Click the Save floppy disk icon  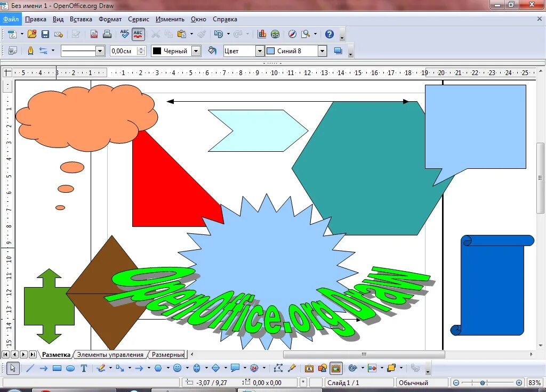(45, 34)
